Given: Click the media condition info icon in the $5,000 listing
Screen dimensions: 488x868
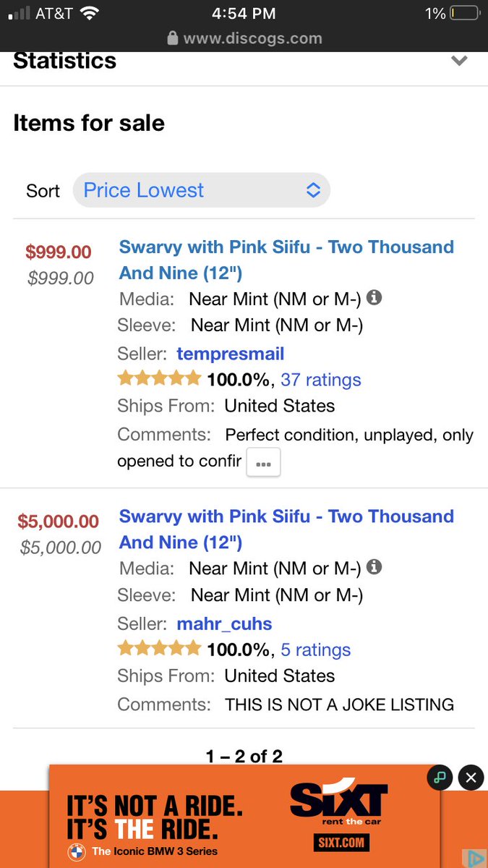Looking at the screenshot, I should click(374, 567).
